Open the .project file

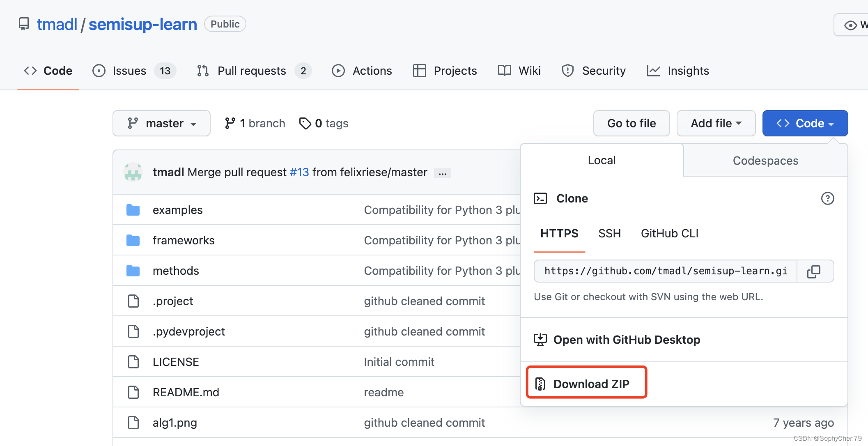click(173, 301)
